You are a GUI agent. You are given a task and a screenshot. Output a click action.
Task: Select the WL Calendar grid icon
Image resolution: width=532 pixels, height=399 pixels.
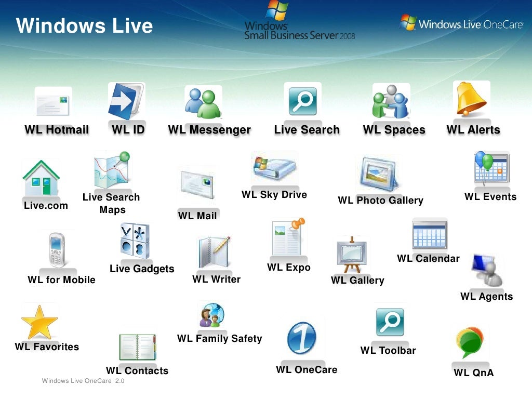[x=429, y=235]
